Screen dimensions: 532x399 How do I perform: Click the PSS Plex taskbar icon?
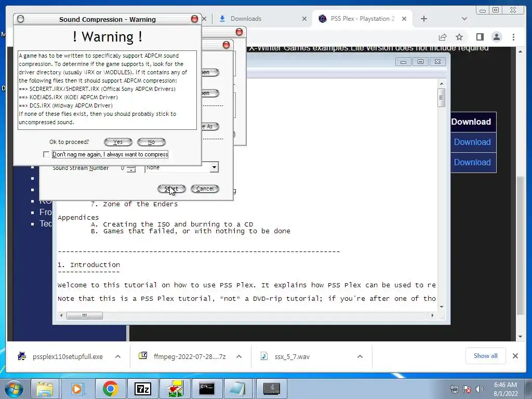coord(175,389)
